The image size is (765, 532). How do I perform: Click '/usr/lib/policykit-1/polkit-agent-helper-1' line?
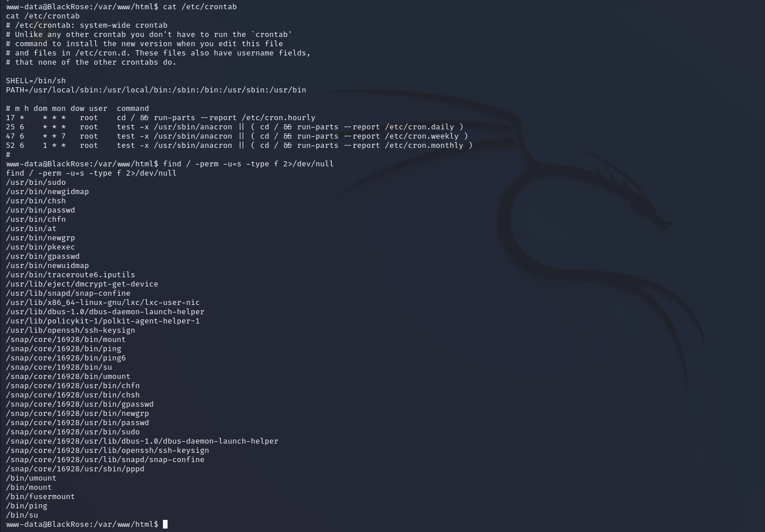(x=103, y=321)
